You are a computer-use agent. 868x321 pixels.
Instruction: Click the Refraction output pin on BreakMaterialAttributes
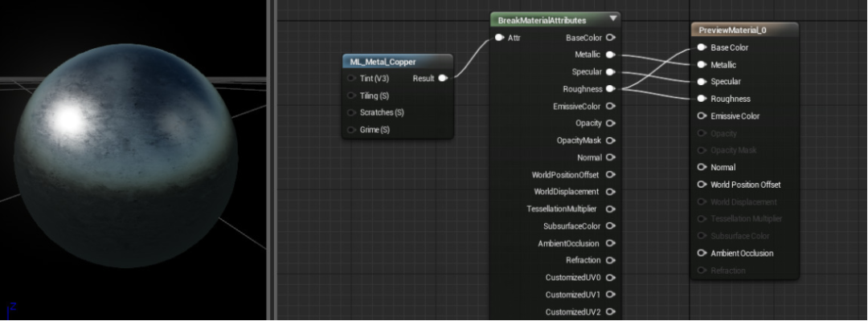click(x=610, y=260)
